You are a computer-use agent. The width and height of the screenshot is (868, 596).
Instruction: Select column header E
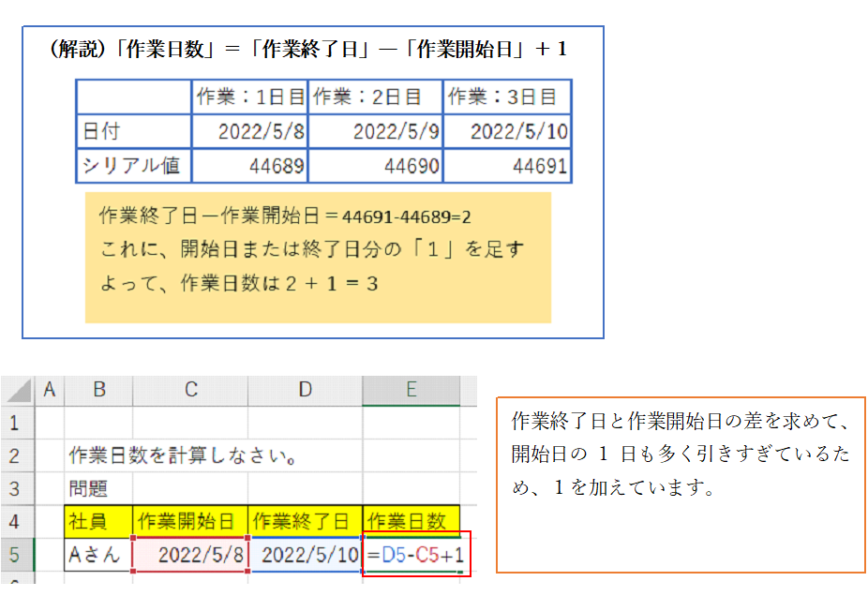click(411, 390)
